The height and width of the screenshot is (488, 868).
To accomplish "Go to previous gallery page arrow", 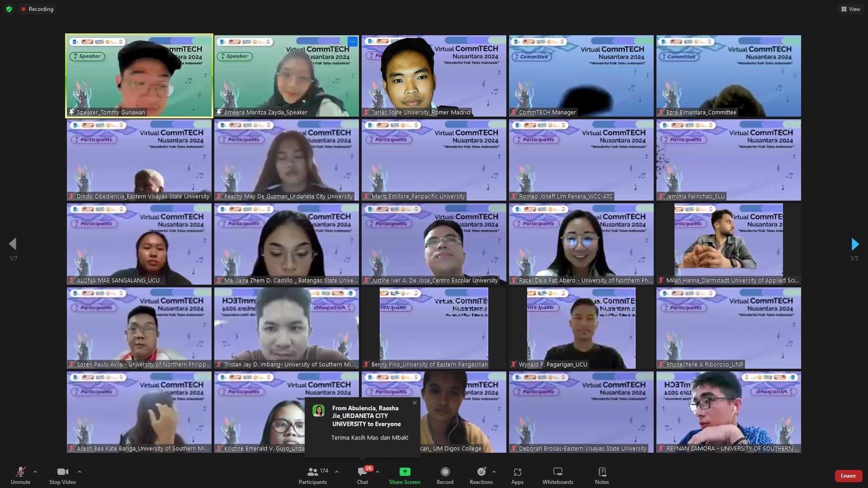I will pos(13,244).
